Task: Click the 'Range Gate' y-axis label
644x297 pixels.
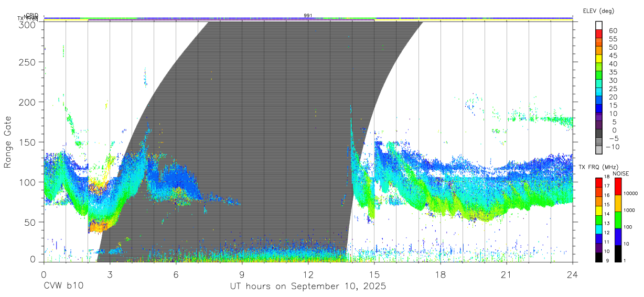Action: [x=8, y=142]
